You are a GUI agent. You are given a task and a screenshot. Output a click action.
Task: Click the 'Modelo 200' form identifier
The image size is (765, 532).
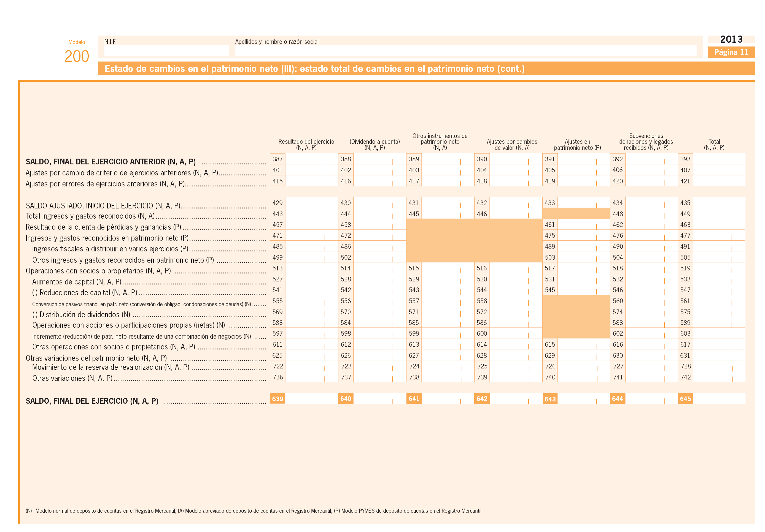(77, 51)
